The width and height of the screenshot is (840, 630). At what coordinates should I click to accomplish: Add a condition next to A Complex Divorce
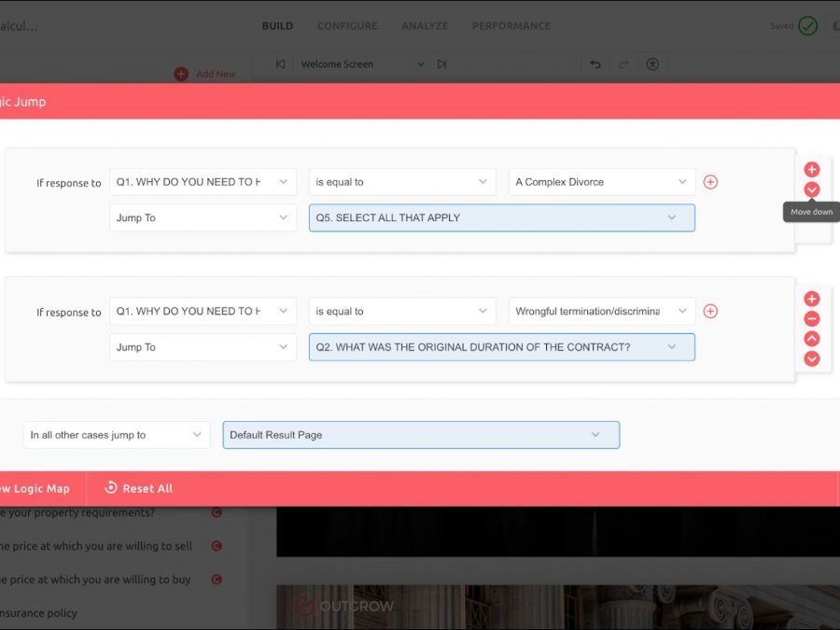[x=710, y=182]
